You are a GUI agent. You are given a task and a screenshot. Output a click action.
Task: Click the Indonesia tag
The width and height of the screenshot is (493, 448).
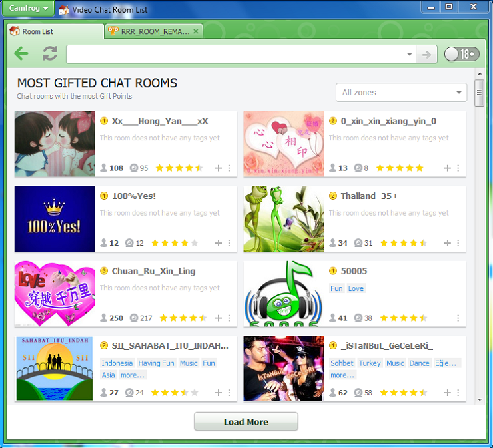tap(117, 363)
